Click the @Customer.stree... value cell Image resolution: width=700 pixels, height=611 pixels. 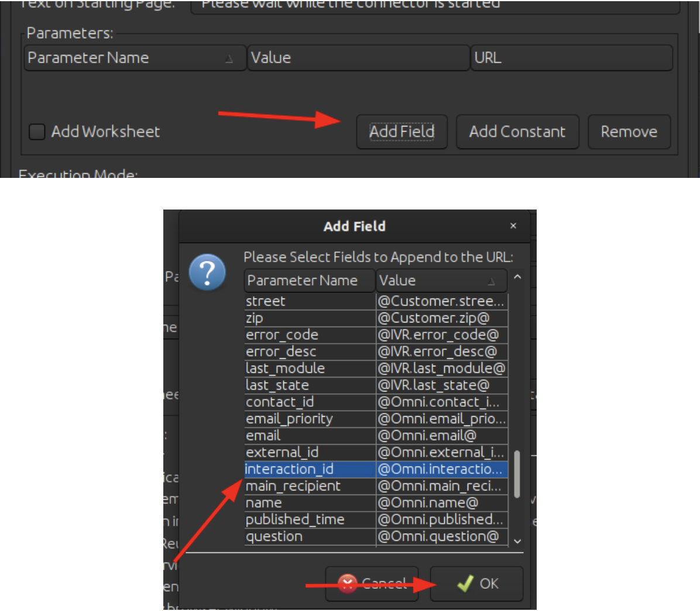coord(442,301)
